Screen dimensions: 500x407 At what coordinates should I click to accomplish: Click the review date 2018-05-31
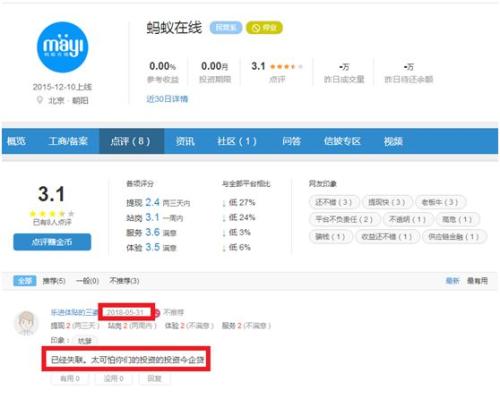tap(125, 312)
